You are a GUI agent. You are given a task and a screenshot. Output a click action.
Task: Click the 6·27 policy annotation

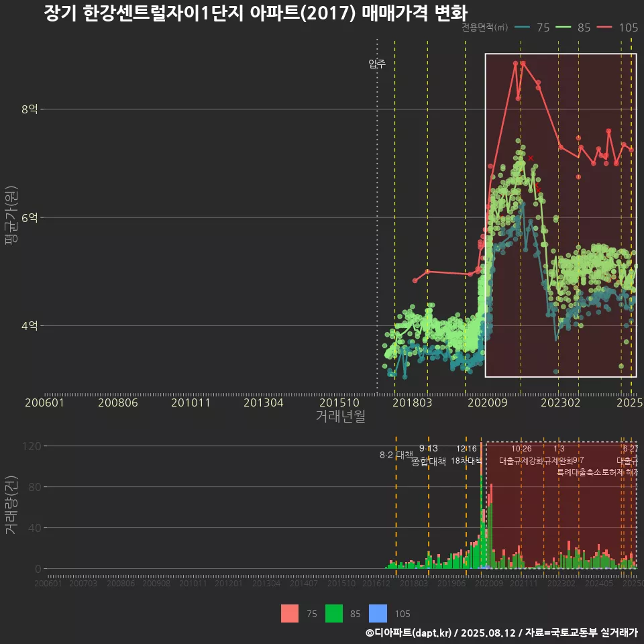(631, 449)
